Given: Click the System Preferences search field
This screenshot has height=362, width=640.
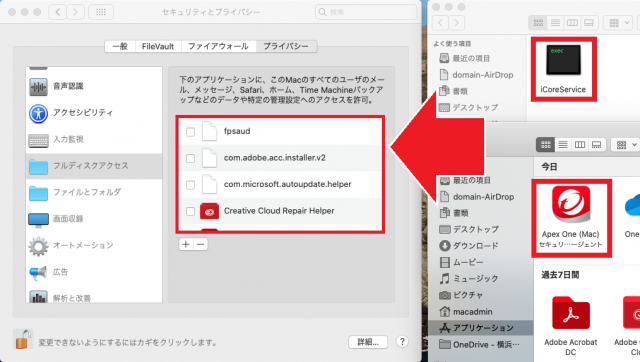Looking at the screenshot, I should [x=366, y=12].
